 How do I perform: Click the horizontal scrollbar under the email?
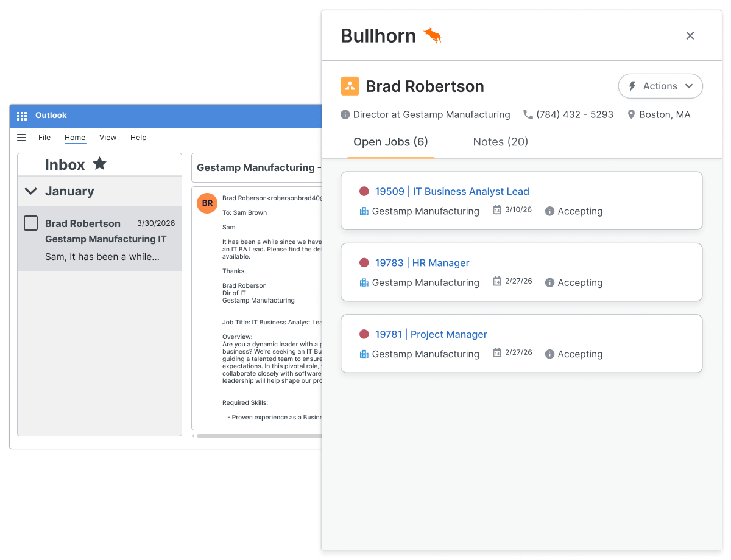[x=259, y=436]
